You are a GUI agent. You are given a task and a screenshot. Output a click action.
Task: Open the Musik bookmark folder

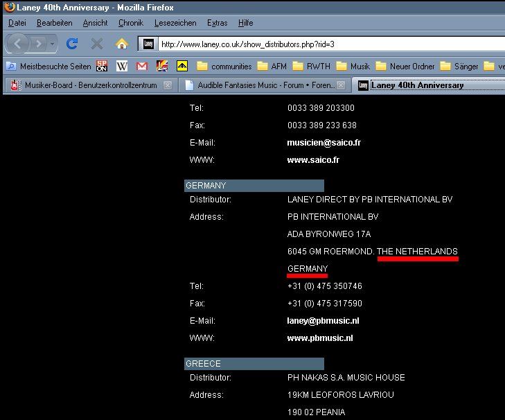pos(353,67)
